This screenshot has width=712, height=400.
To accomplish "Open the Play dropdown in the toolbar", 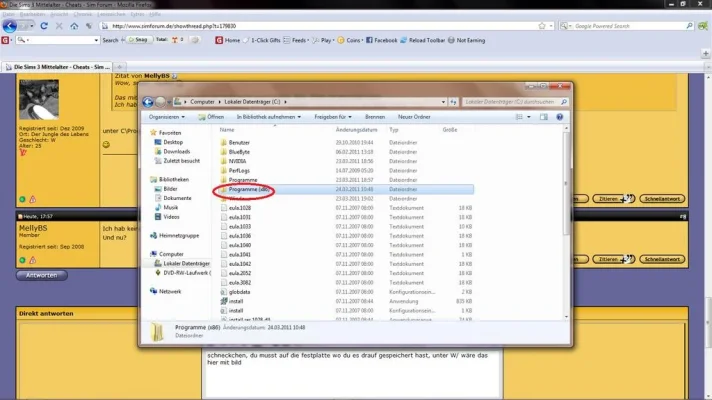I will pyautogui.click(x=323, y=40).
